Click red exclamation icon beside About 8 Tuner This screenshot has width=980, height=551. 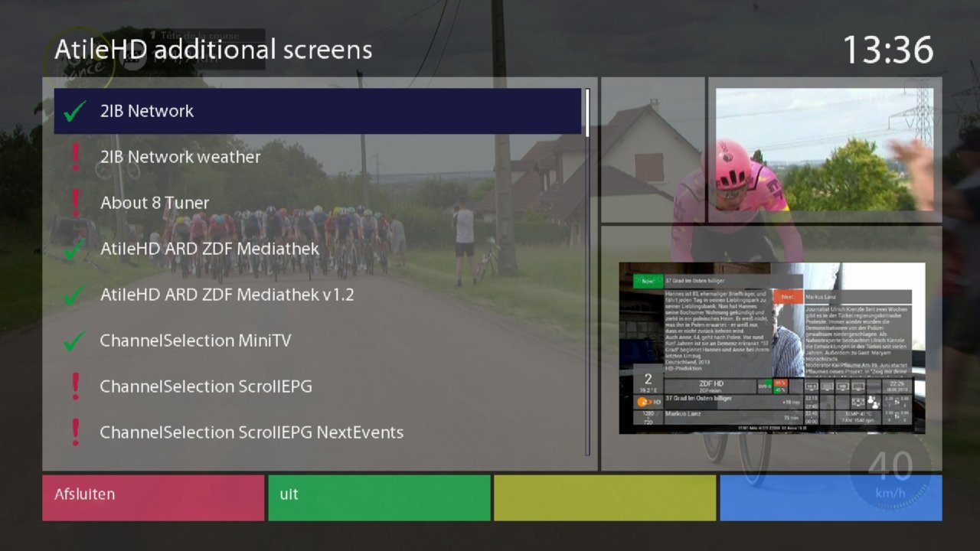click(x=75, y=203)
